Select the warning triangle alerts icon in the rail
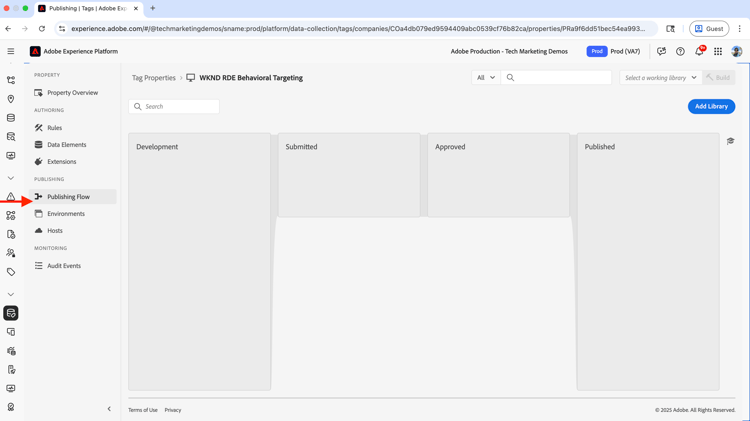The height and width of the screenshot is (421, 750). pyautogui.click(x=11, y=197)
